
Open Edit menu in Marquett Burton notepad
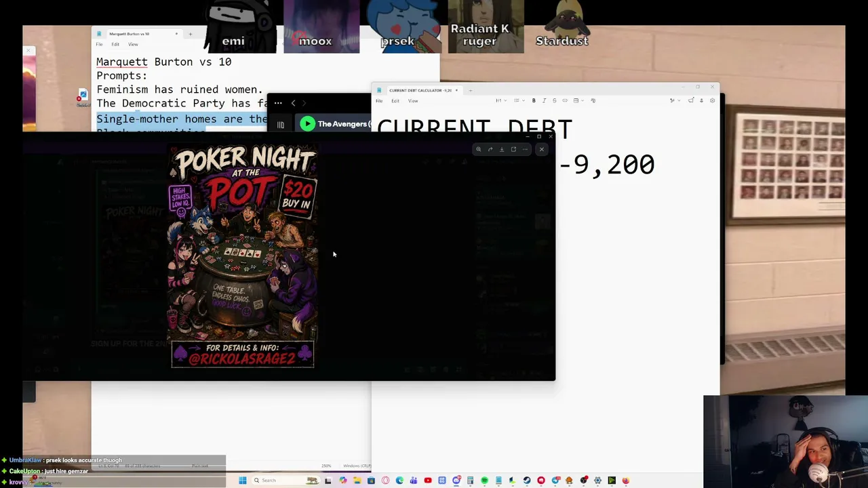click(x=115, y=45)
